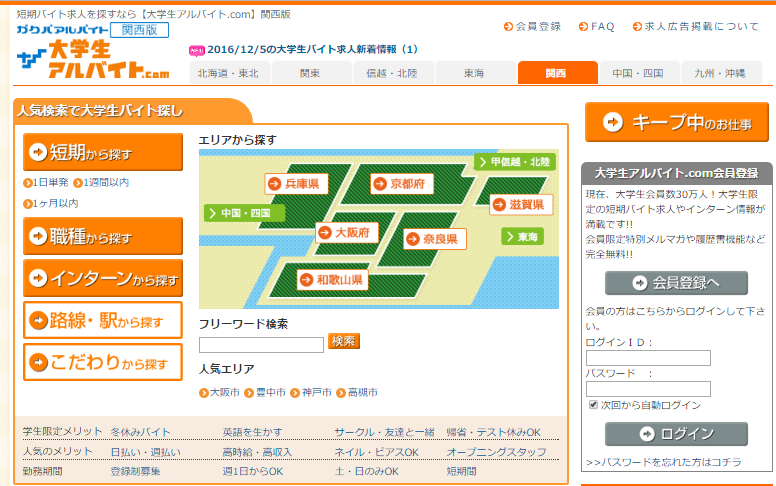The width and height of the screenshot is (776, 486).
Task: Select 奈良県 on the area map
Action: click(x=435, y=239)
